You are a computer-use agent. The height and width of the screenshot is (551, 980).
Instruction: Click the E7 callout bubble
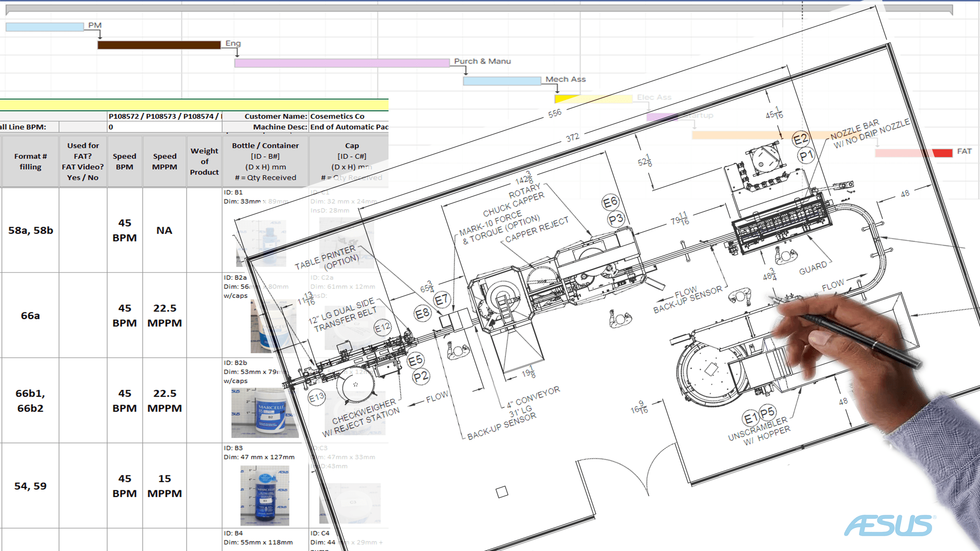pos(441,300)
